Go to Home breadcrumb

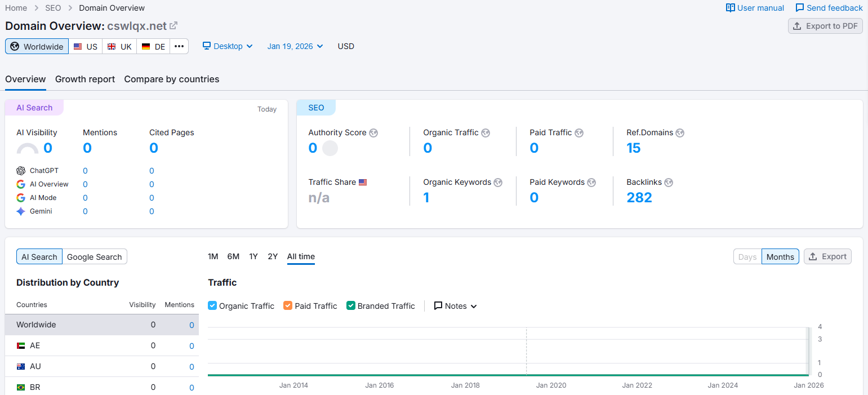click(x=16, y=8)
